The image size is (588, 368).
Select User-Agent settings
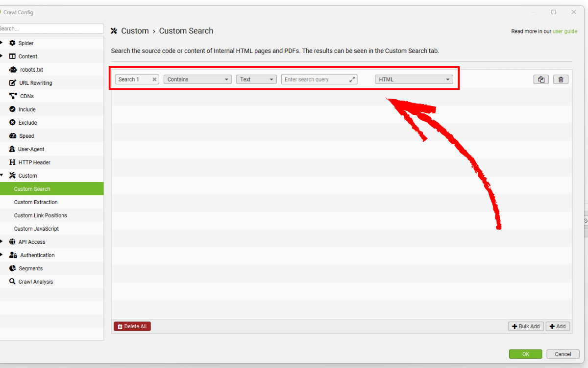point(31,149)
